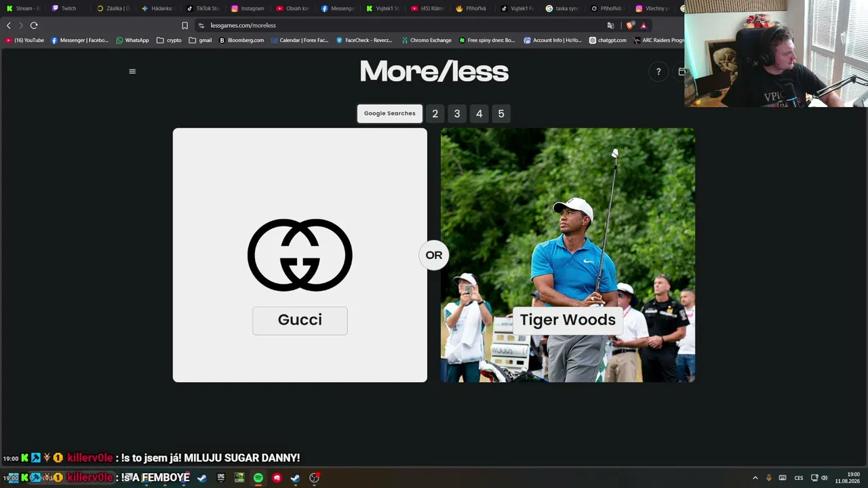Open the Epic Games launcher in taskbar
The height and width of the screenshot is (488, 868).
[x=220, y=478]
